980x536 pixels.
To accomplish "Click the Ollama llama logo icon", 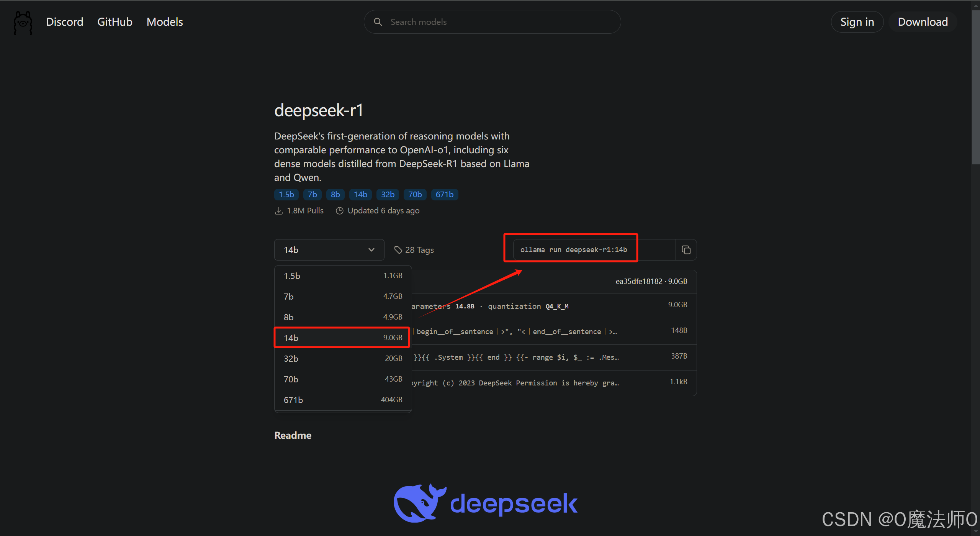I will (x=23, y=22).
